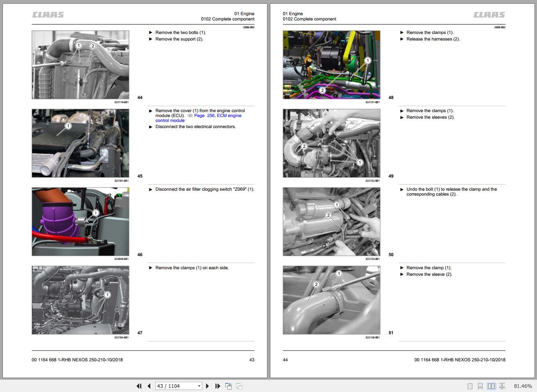This screenshot has height=392, width=537.
Task: Click the figure 51 sleeve removal image
Action: point(331,300)
